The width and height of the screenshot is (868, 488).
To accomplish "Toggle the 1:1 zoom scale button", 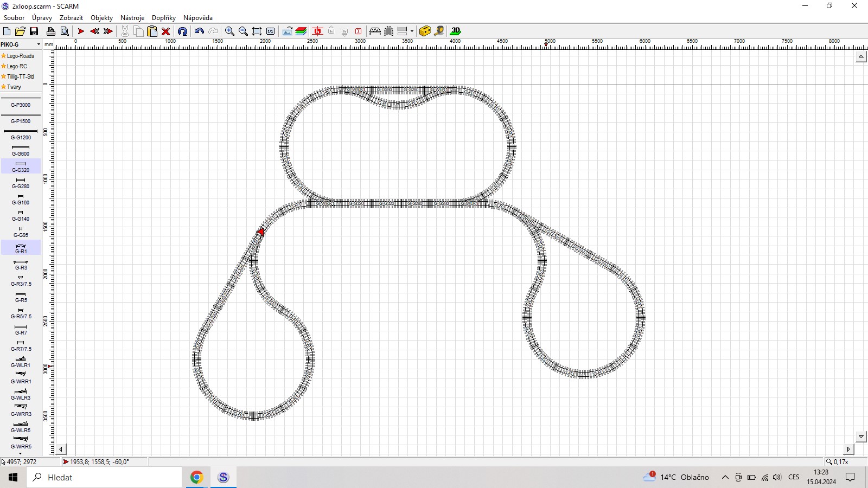I will coord(270,31).
